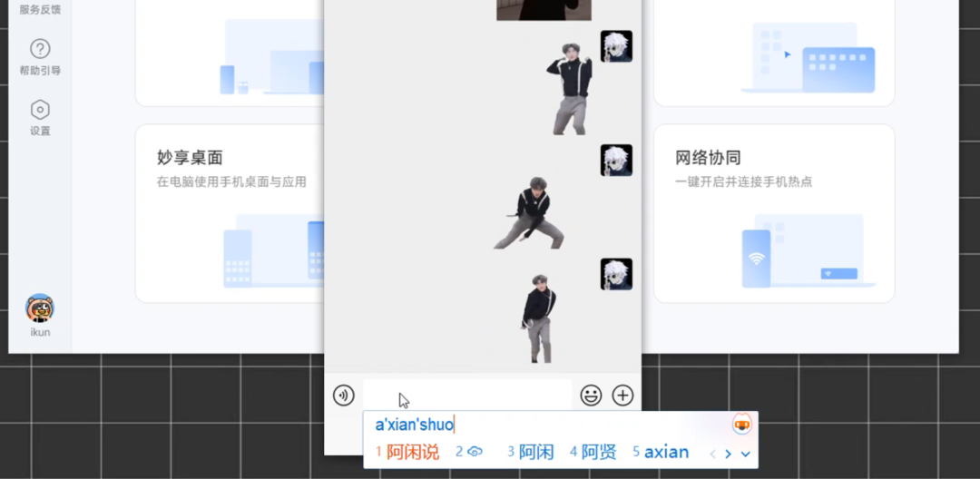
Task: Click 在电脑使用手机桌面与应用 description text
Action: [x=231, y=182]
